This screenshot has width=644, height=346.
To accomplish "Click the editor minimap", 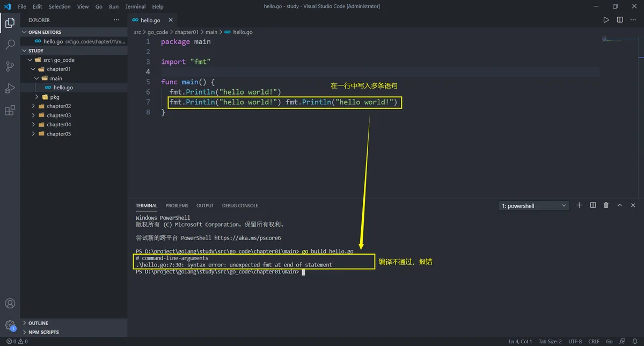I will pos(619,39).
